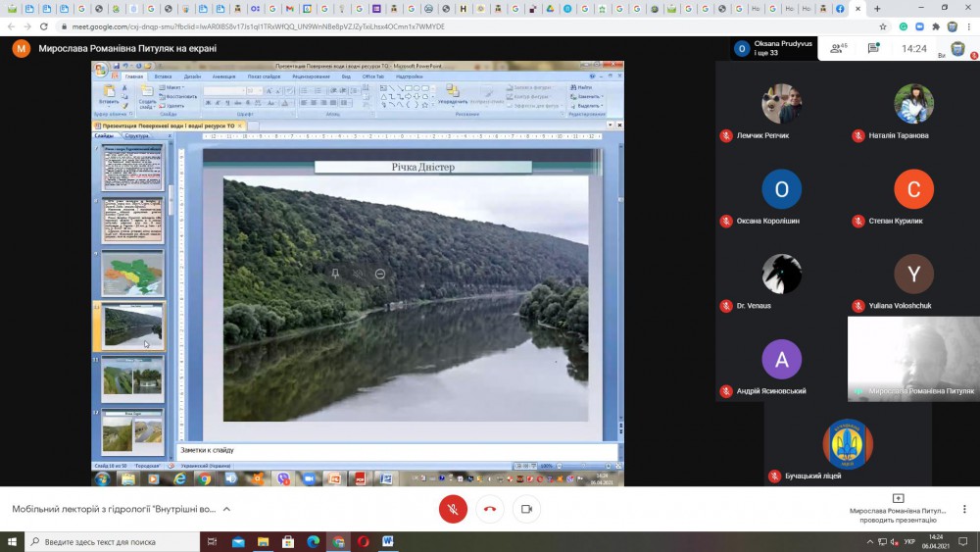Switch to Структура pane tab
980x552 pixels.
[x=137, y=135]
